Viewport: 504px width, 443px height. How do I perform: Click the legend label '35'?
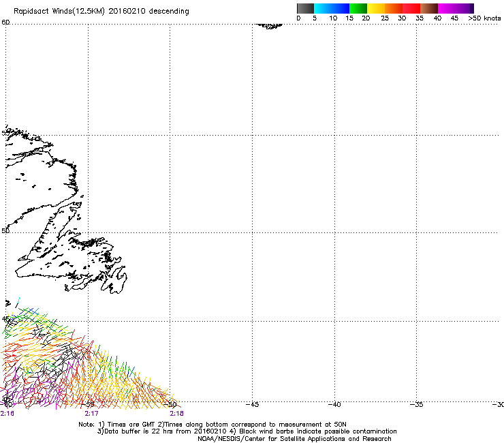click(420, 18)
